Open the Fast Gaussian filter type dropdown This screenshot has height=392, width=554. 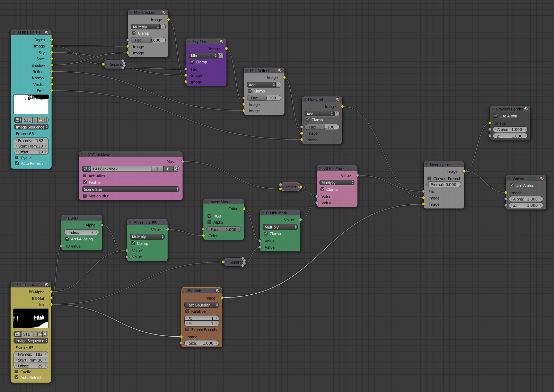(x=202, y=305)
